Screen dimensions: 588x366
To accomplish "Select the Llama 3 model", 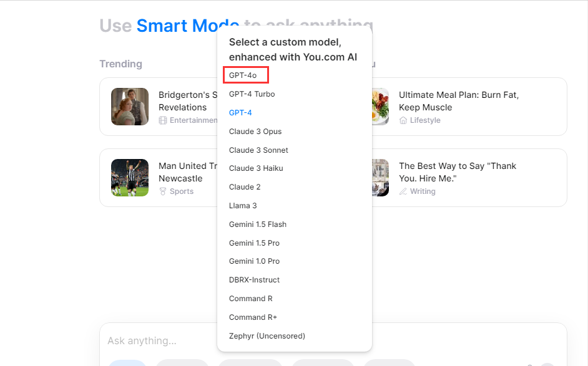I will pos(242,206).
